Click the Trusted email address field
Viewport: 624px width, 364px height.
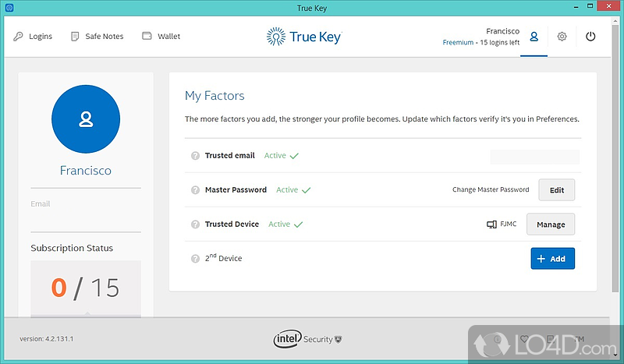(534, 157)
